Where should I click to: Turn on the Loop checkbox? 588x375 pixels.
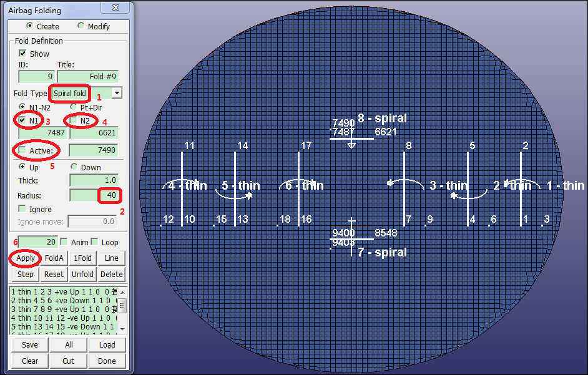tap(94, 242)
